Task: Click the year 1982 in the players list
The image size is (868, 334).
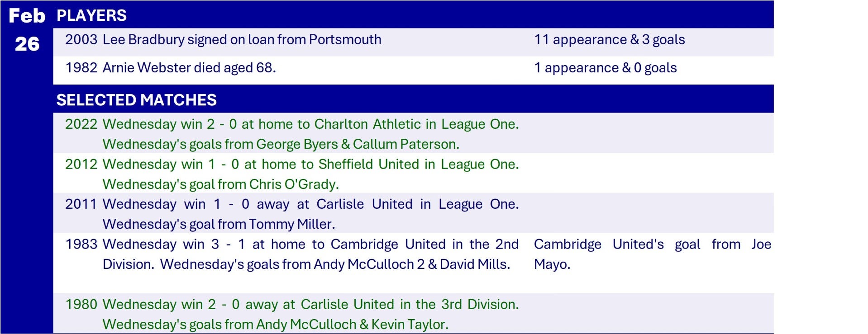Action: click(81, 68)
